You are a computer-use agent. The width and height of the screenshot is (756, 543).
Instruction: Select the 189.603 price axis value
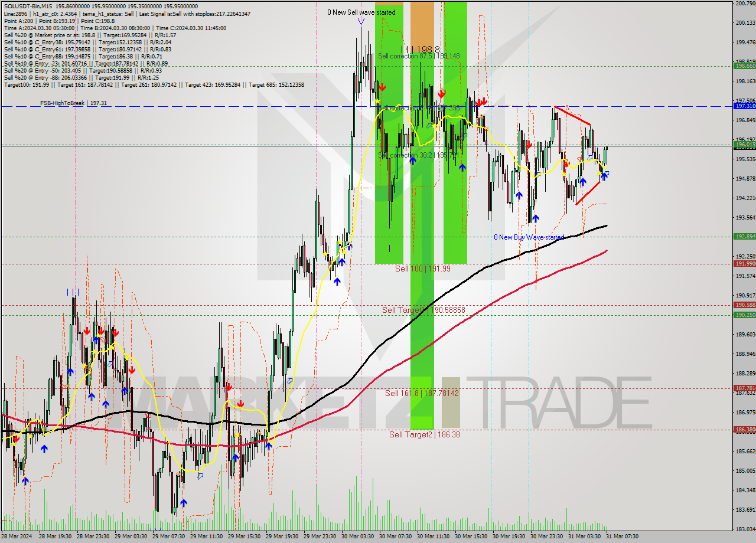(745, 335)
